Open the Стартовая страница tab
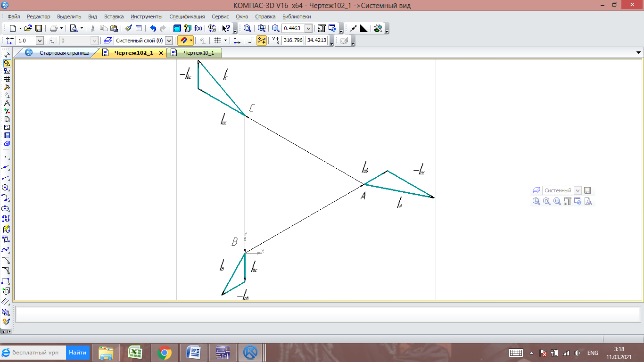The height and width of the screenshot is (362, 644). [x=64, y=53]
